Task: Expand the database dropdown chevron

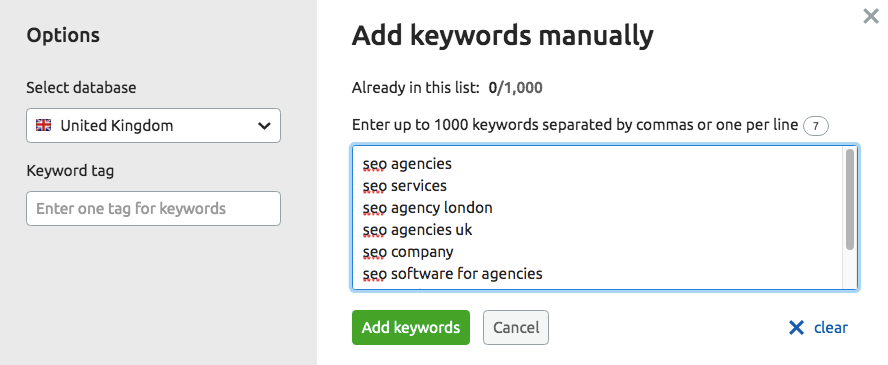Action: pos(264,126)
